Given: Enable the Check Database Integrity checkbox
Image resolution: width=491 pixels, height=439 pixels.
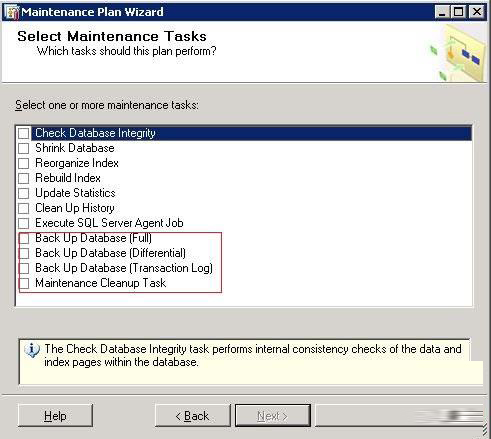Looking at the screenshot, I should coord(24,133).
